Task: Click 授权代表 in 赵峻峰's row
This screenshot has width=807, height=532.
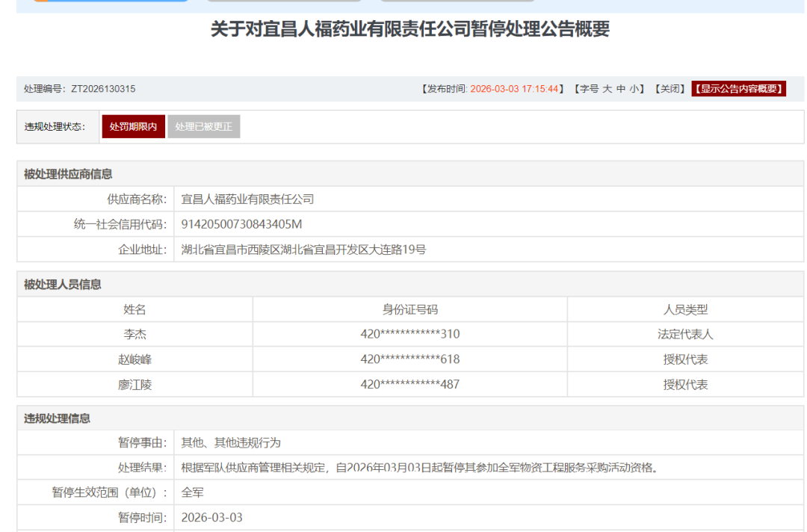Action: click(685, 359)
